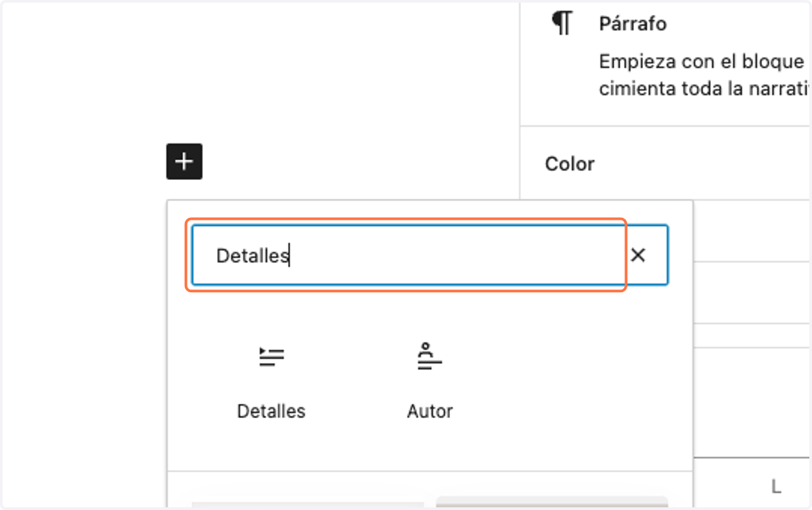The image size is (812, 510).
Task: Click the block search field containing "Detalles"
Action: tap(430, 255)
